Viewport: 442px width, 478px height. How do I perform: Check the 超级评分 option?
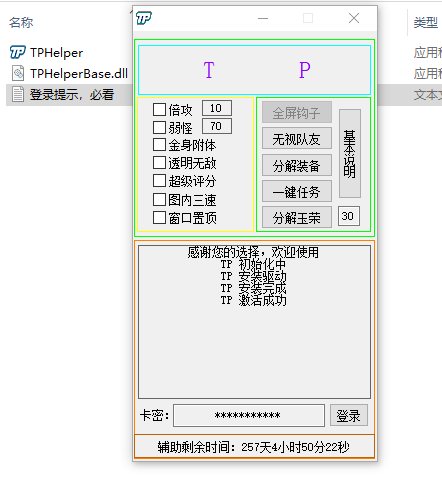159,181
